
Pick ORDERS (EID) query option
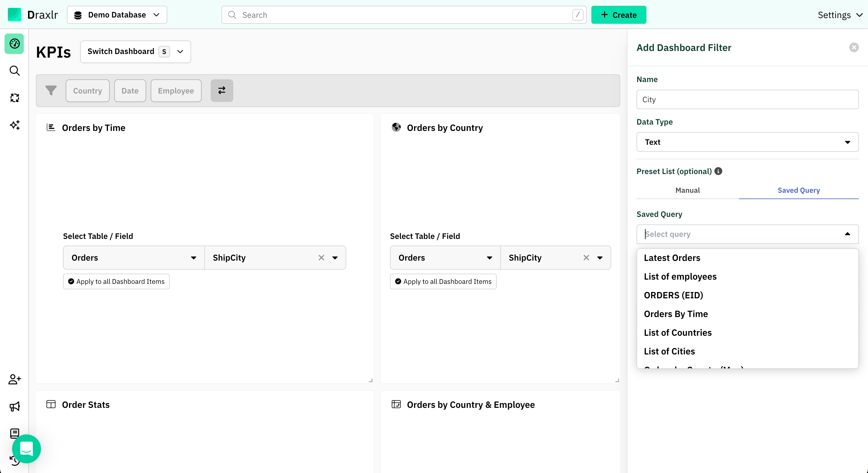coord(747,295)
